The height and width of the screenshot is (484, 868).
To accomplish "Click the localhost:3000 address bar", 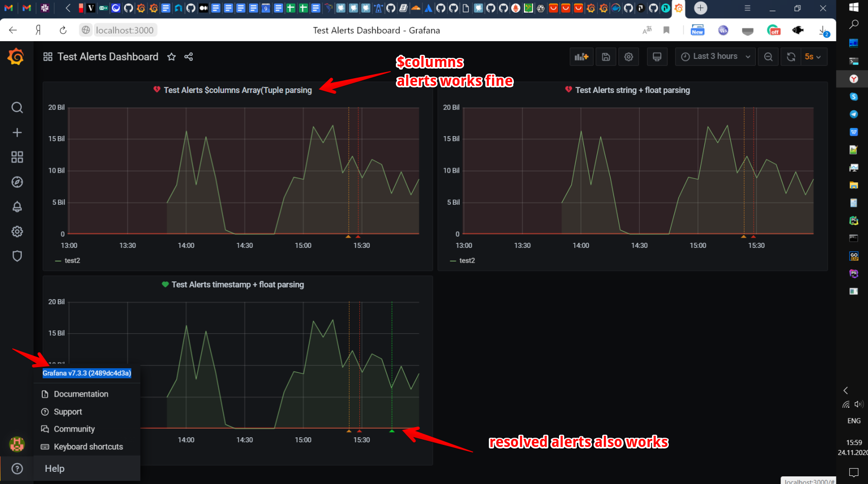I will point(125,30).
